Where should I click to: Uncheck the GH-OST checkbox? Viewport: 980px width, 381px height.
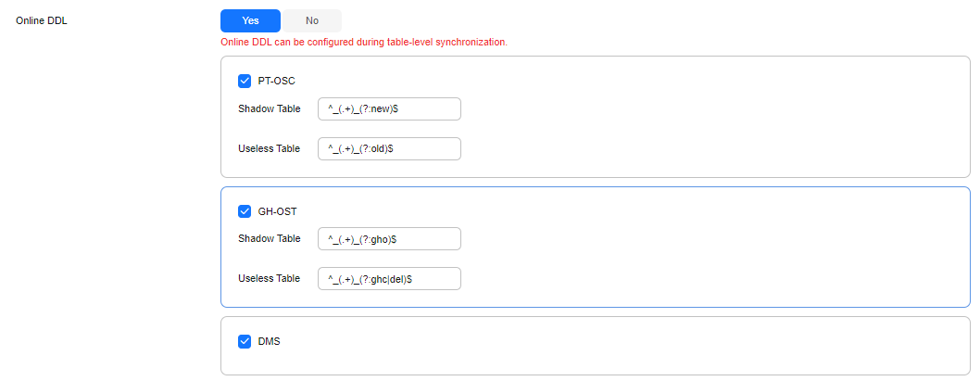245,211
